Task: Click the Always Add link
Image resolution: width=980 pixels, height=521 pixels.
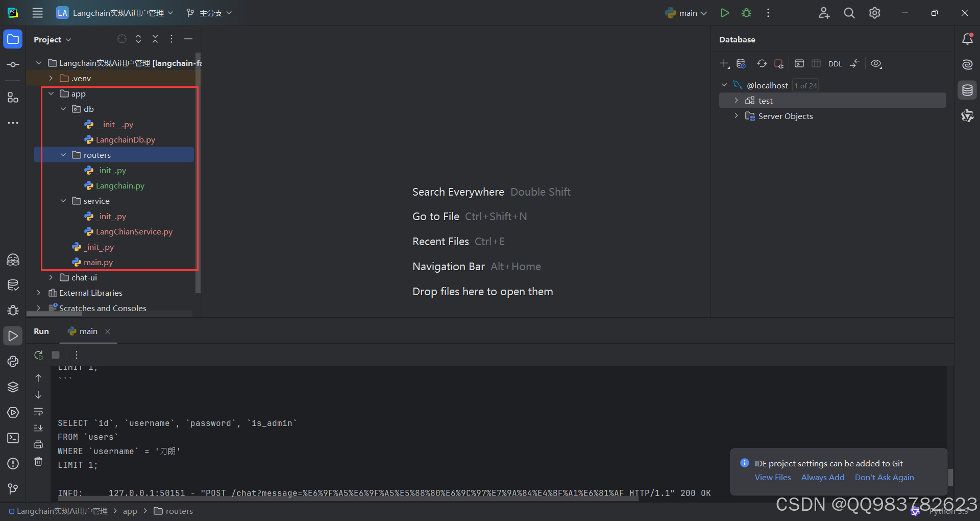Action: coord(823,477)
